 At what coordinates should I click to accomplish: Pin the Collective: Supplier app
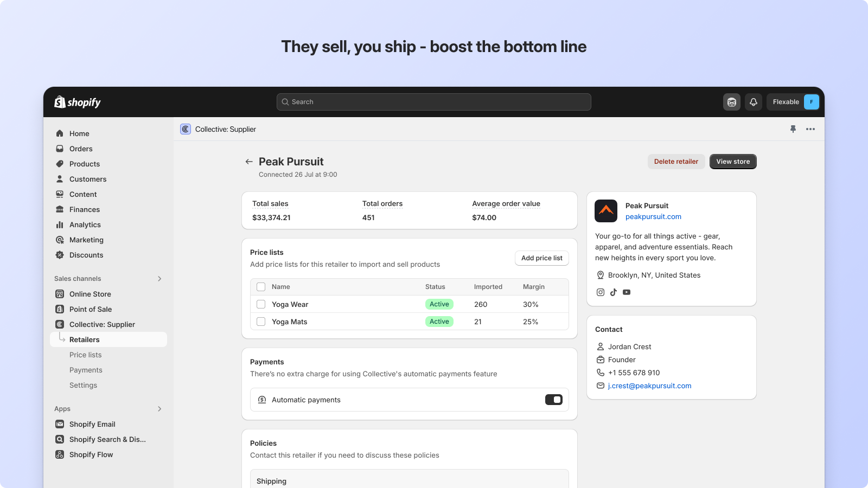(x=793, y=129)
